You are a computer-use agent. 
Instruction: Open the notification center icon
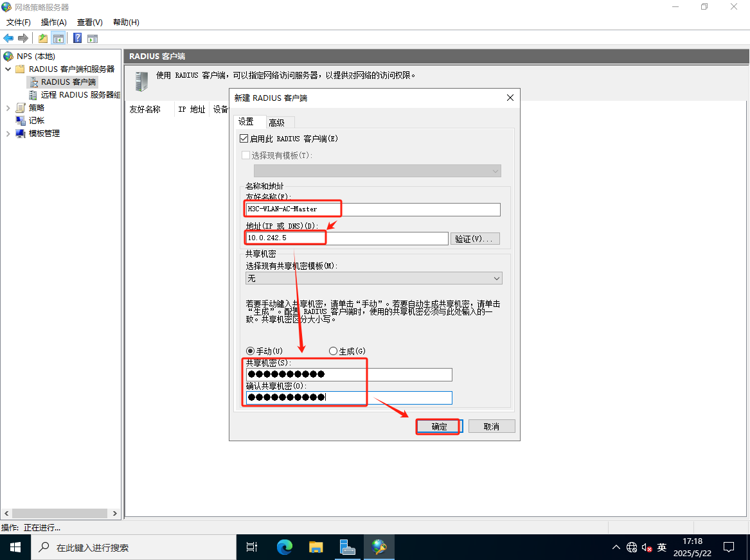pyautogui.click(x=729, y=547)
